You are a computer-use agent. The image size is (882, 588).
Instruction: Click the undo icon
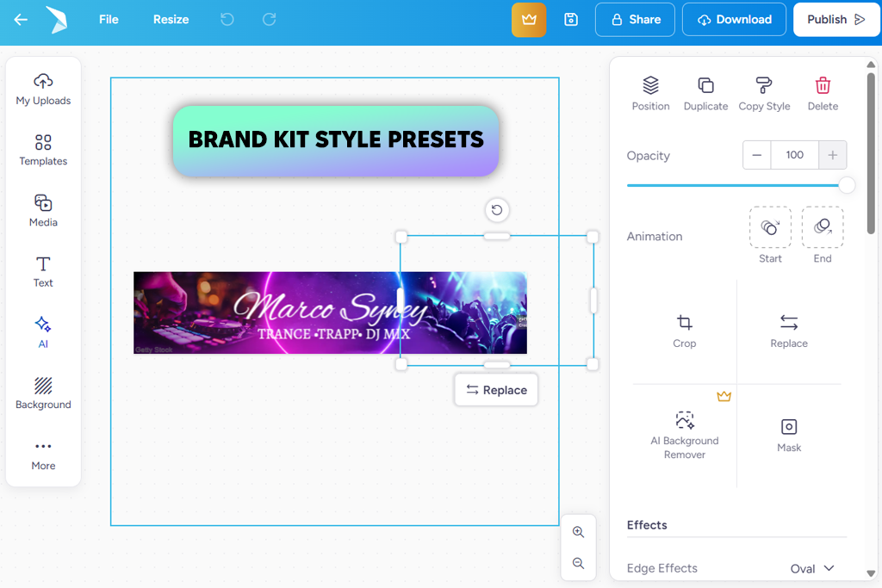pyautogui.click(x=227, y=20)
